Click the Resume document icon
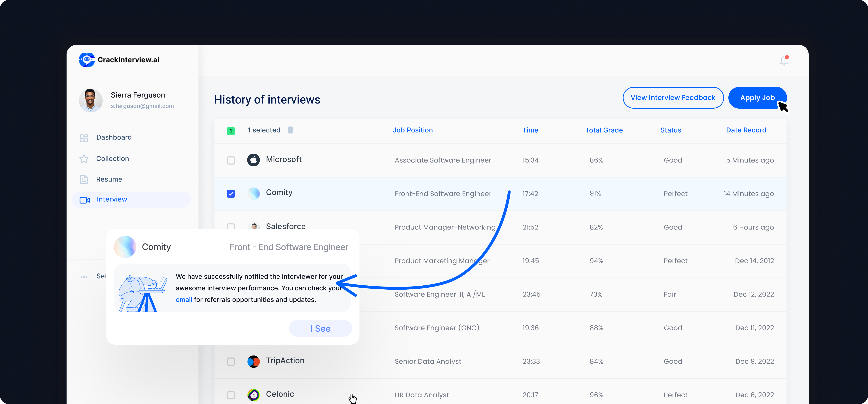Image resolution: width=868 pixels, height=404 pixels. click(84, 179)
